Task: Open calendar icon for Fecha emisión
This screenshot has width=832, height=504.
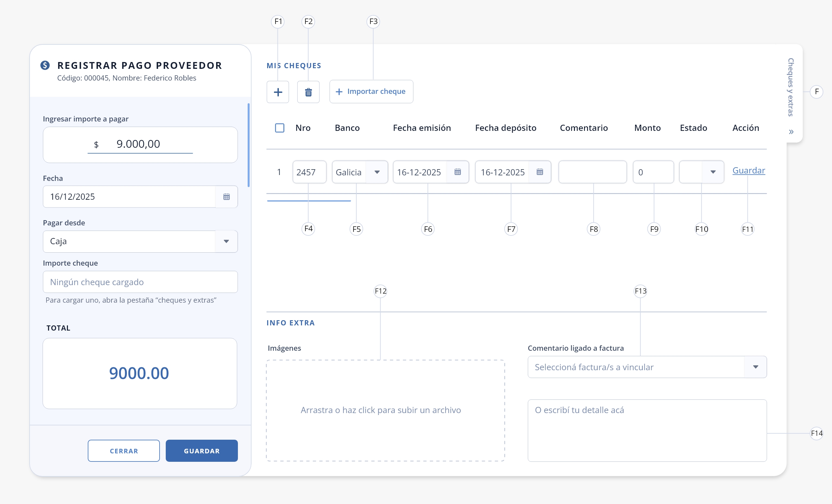Action: (458, 172)
